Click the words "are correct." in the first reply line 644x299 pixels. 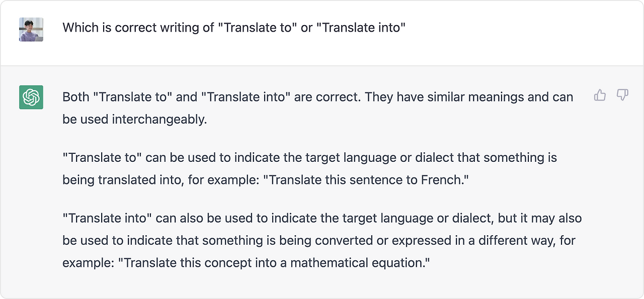[x=328, y=97]
